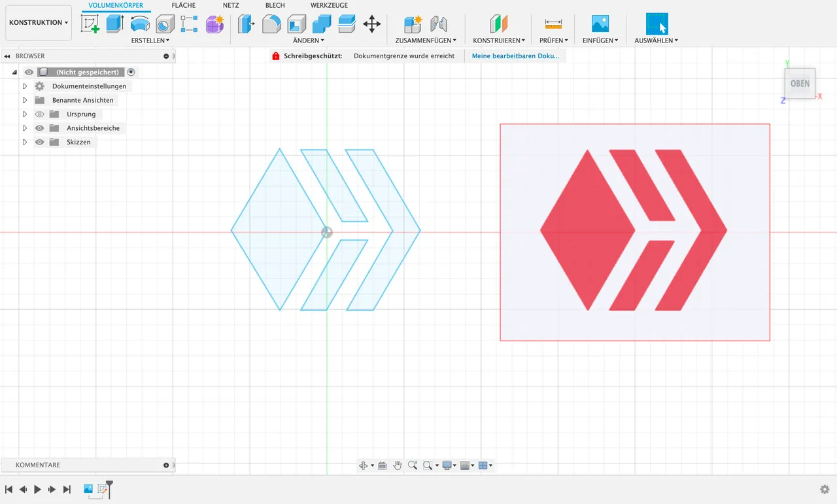The image size is (837, 504).
Task: Select the Create Sketch tool
Action: (90, 24)
